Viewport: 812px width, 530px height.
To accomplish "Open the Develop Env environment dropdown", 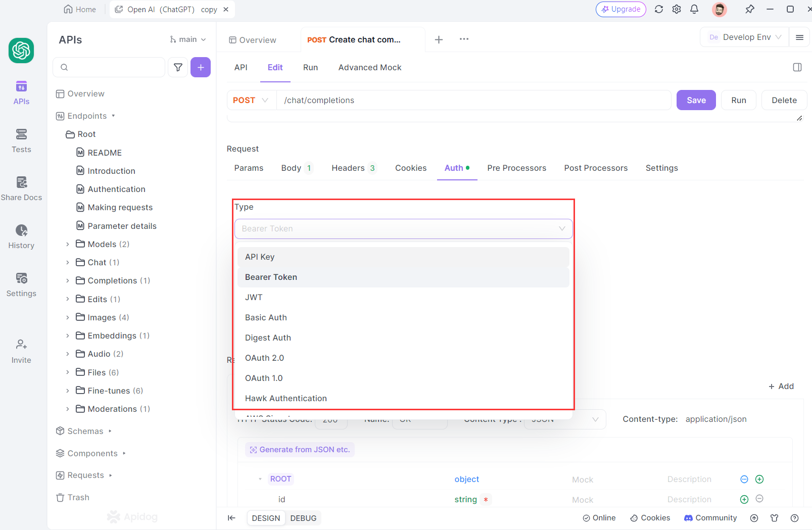I will click(744, 37).
